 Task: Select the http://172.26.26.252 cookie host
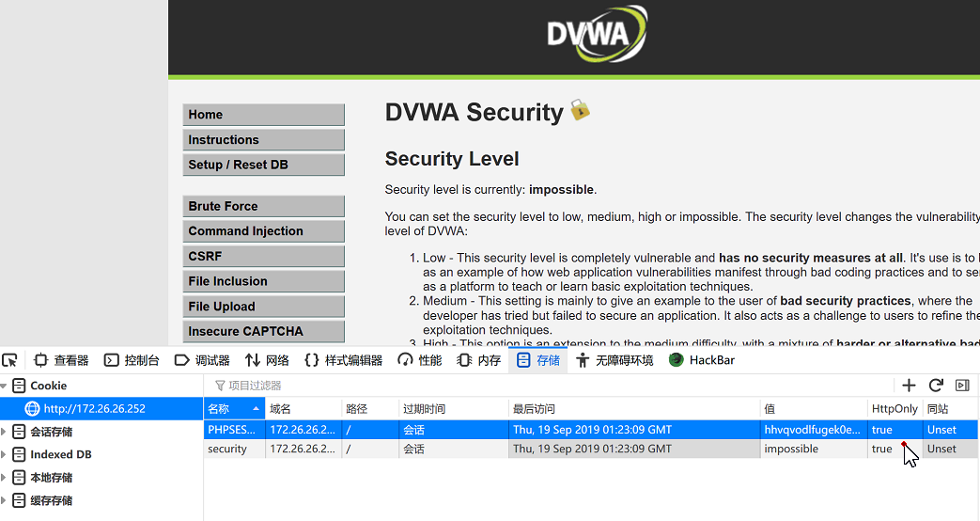pyautogui.click(x=101, y=408)
